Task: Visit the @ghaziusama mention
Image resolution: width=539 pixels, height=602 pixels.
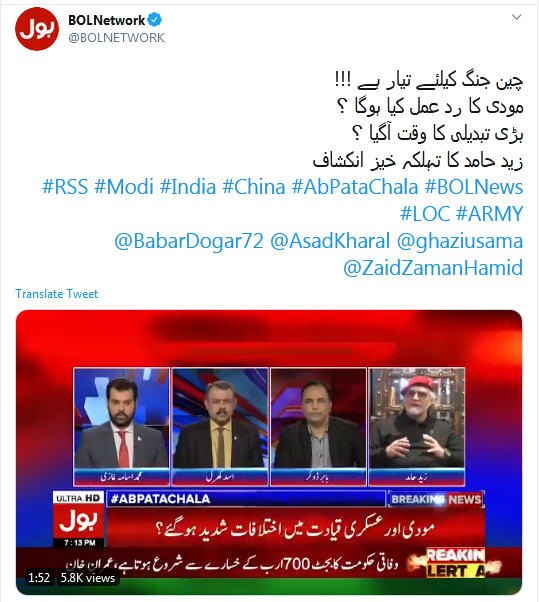Action: [x=460, y=241]
